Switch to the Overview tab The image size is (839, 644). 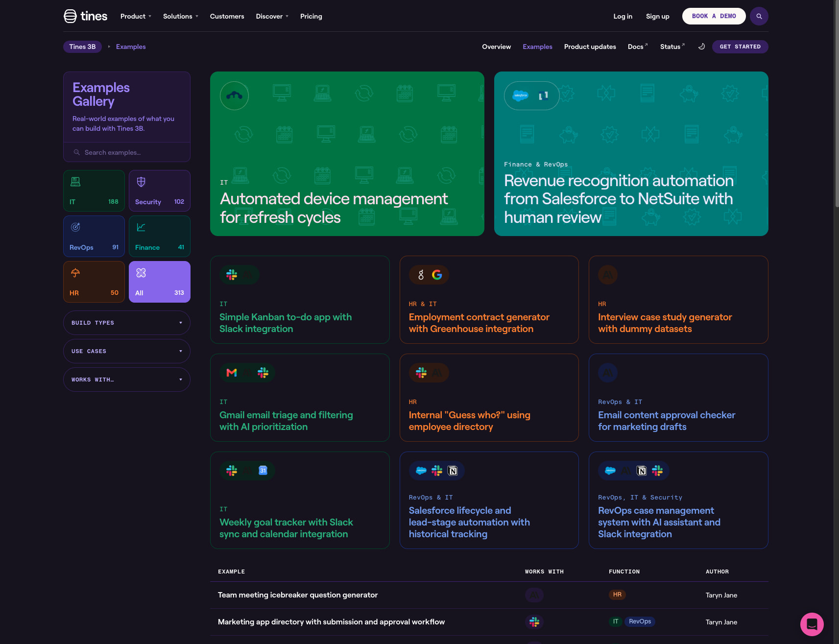(x=496, y=47)
